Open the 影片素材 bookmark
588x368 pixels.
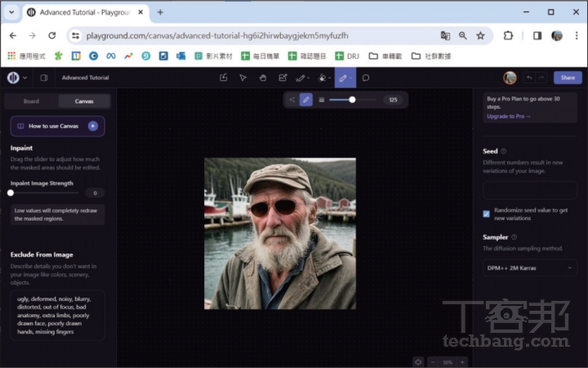(x=213, y=56)
